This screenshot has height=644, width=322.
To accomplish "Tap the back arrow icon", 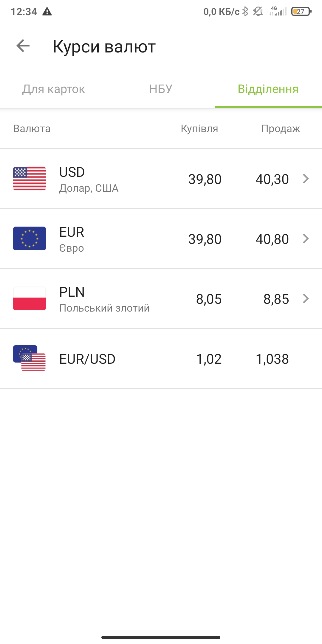I will [23, 46].
